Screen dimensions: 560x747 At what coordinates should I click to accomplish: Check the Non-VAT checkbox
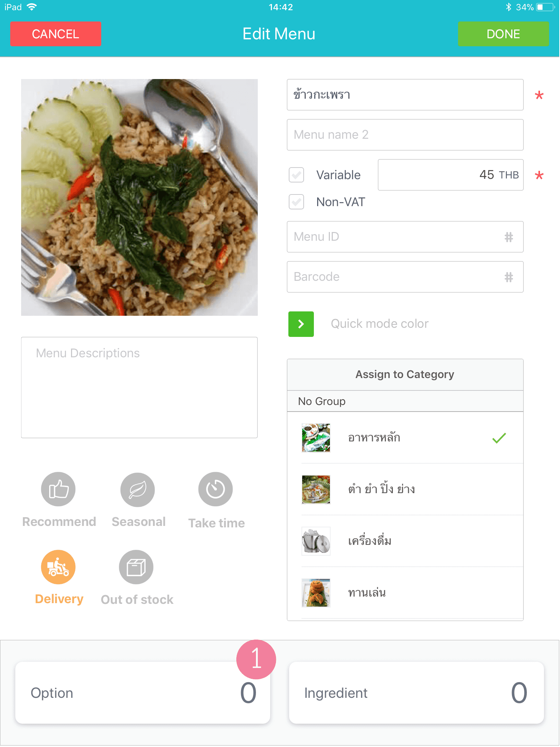tap(296, 202)
